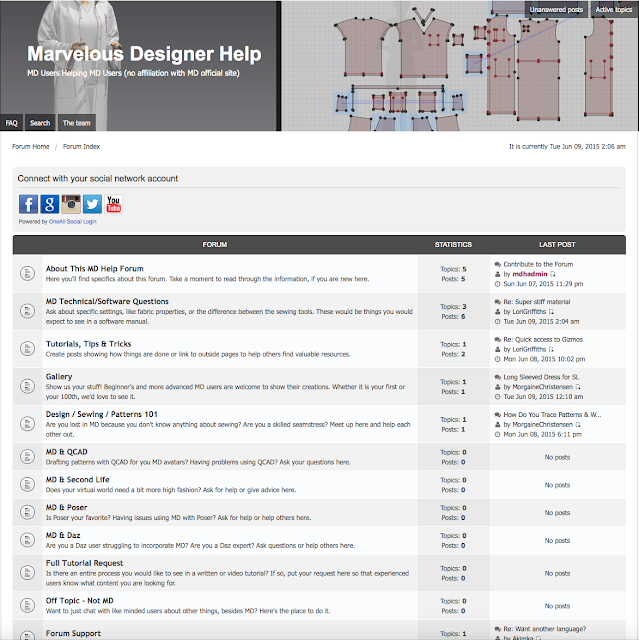Open the Forum Support forum
Screen dimensions: 639x640
pyautogui.click(x=73, y=633)
